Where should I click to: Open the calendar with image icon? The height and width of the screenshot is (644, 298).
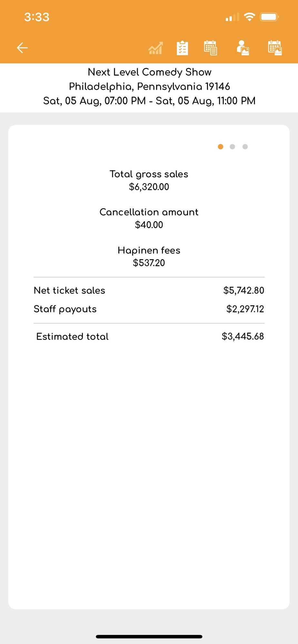click(275, 48)
